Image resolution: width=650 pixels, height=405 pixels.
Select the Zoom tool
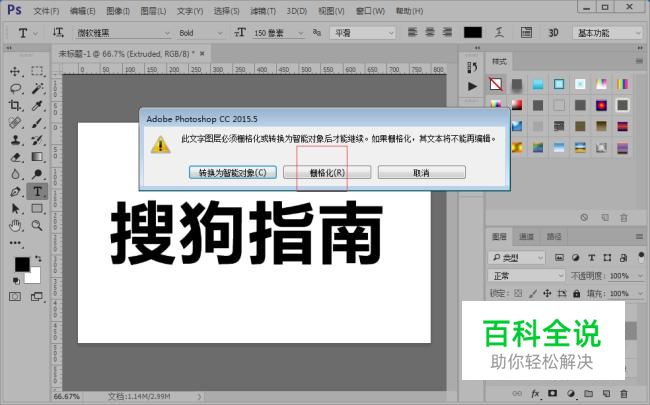point(37,226)
